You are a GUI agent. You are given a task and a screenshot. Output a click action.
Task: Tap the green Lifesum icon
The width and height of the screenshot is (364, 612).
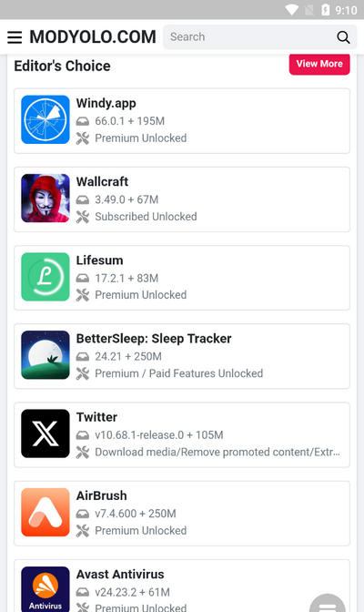point(45,277)
